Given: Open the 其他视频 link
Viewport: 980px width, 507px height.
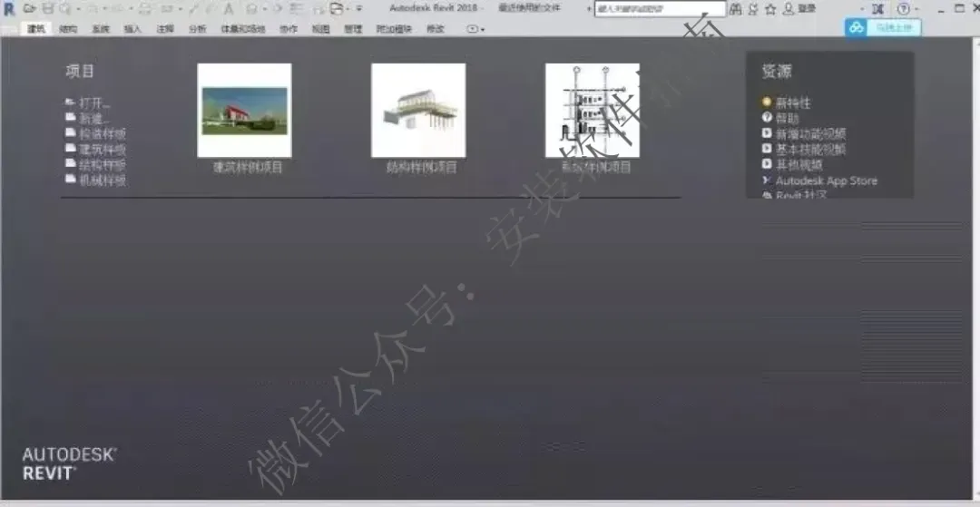Looking at the screenshot, I should [799, 165].
